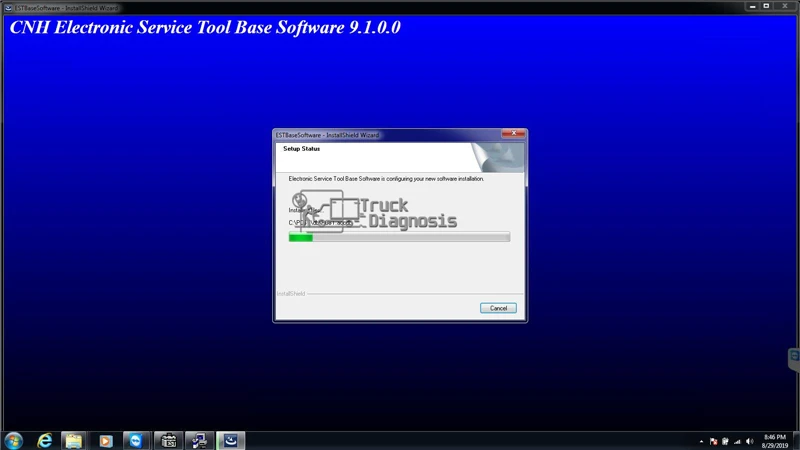Maximize the ESTBaseSoftware main window
Viewport: 800px width, 450px height.
(x=766, y=6)
